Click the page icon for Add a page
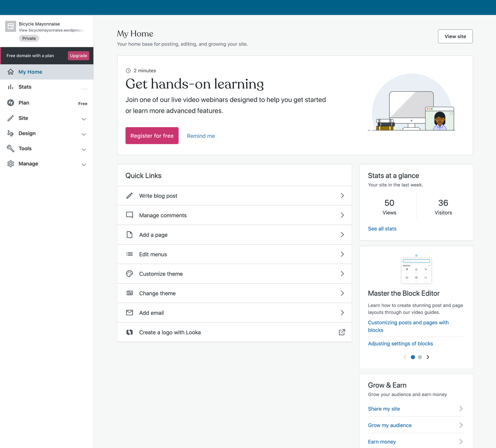The height and width of the screenshot is (448, 496). click(129, 235)
